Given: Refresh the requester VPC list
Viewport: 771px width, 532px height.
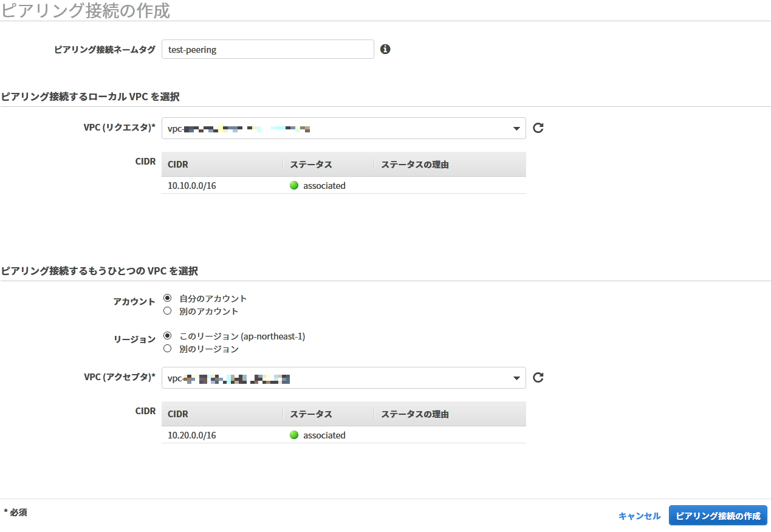Looking at the screenshot, I should 537,128.
